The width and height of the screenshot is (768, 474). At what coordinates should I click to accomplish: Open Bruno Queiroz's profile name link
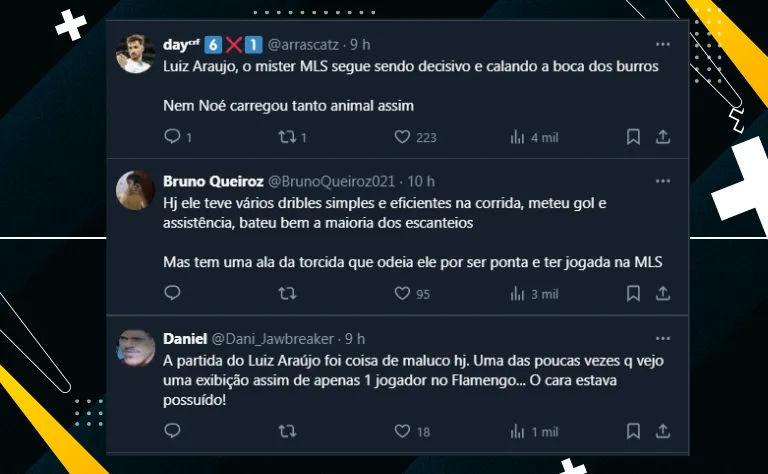click(212, 182)
